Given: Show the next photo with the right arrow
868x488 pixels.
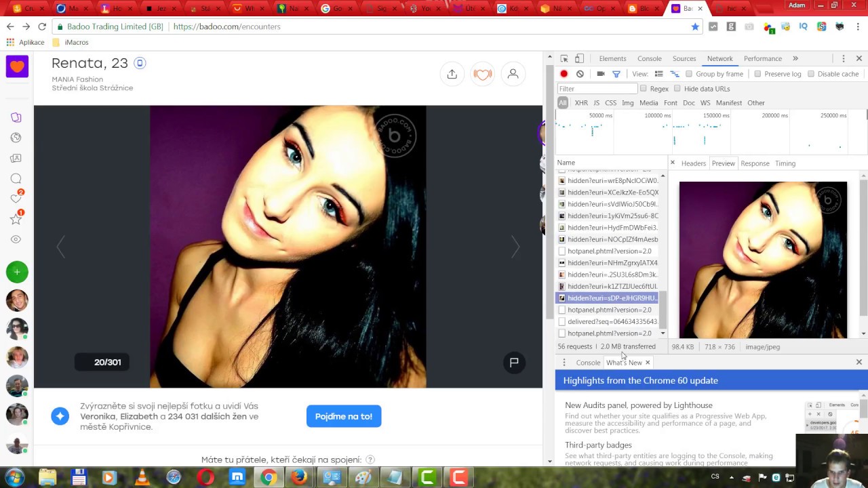Looking at the screenshot, I should (515, 247).
